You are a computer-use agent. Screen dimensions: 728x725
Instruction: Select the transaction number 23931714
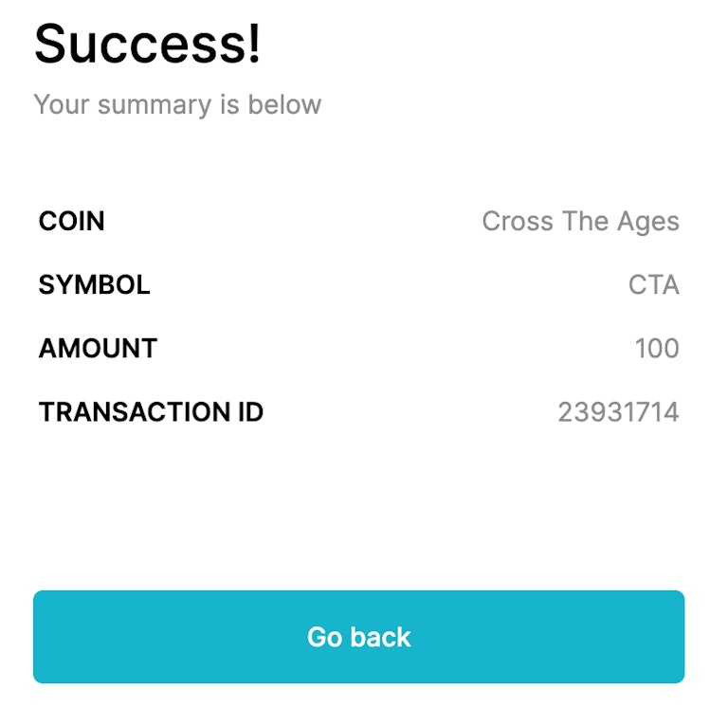tap(618, 412)
